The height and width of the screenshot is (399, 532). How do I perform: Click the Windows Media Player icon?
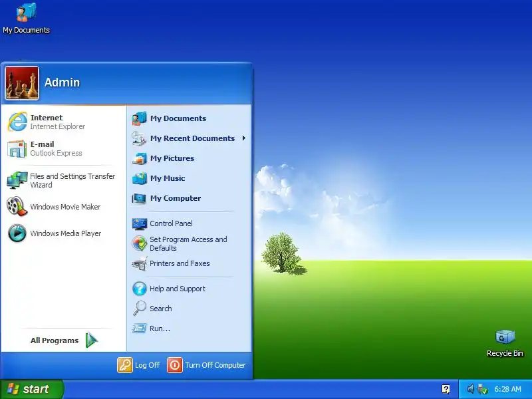pyautogui.click(x=17, y=233)
